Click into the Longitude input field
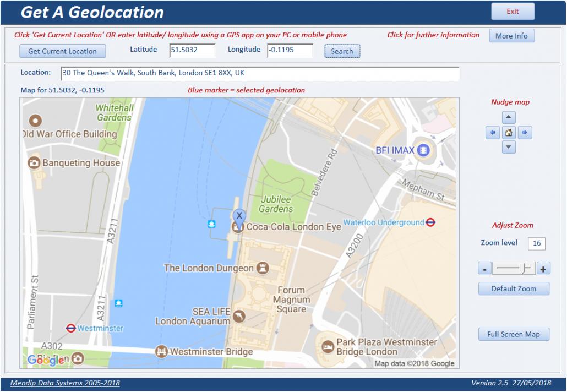The width and height of the screenshot is (567, 392). tap(290, 50)
